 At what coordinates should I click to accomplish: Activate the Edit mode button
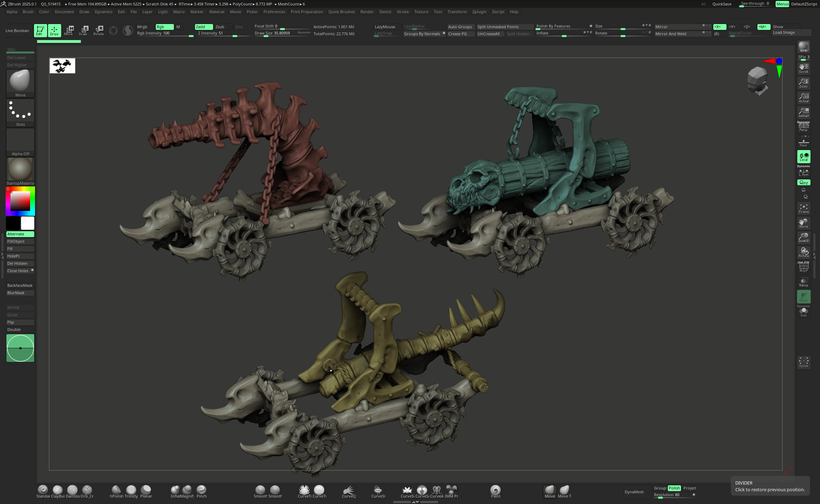click(40, 31)
